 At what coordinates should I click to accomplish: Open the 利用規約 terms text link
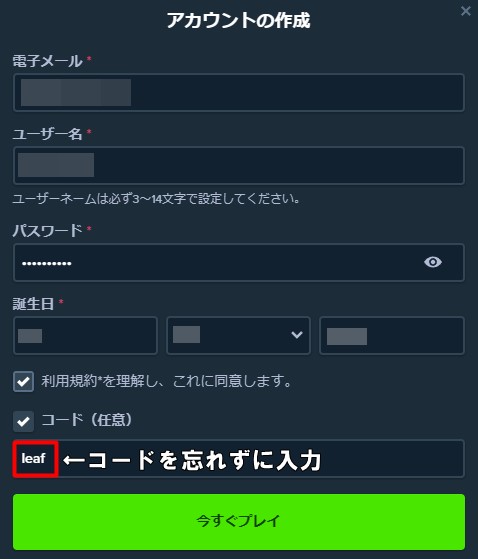[70, 381]
